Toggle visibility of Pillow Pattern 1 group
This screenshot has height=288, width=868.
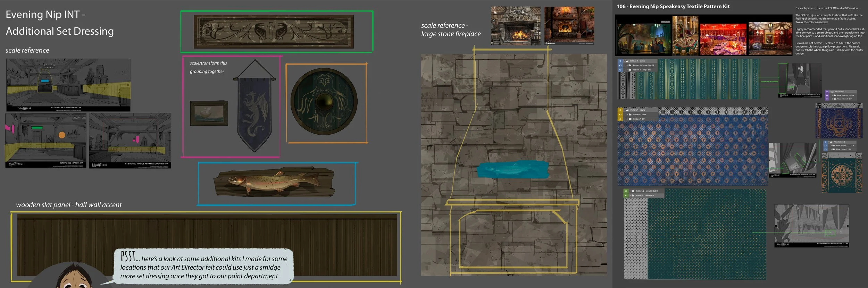click(827, 92)
